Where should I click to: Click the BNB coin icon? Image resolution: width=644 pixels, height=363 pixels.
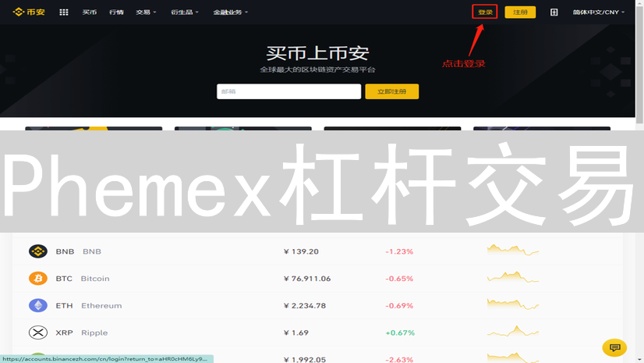37,251
